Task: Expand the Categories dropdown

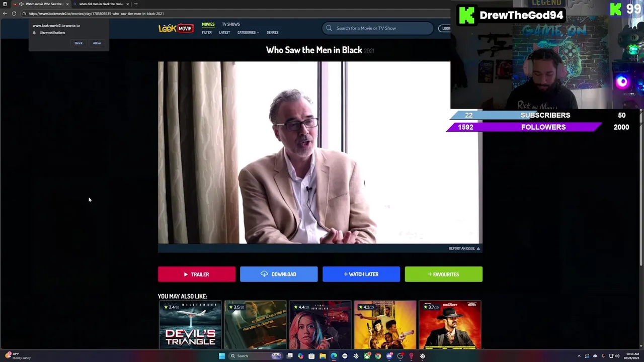Action: (248, 33)
